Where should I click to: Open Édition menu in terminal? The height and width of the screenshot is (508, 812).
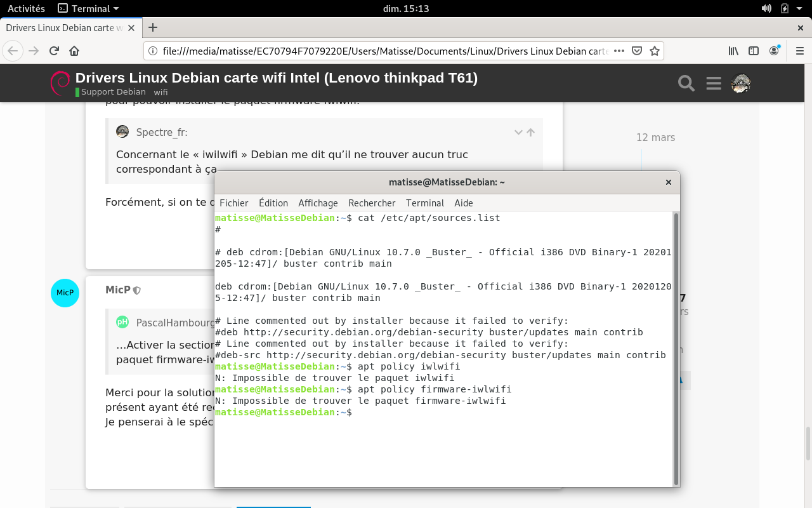273,203
